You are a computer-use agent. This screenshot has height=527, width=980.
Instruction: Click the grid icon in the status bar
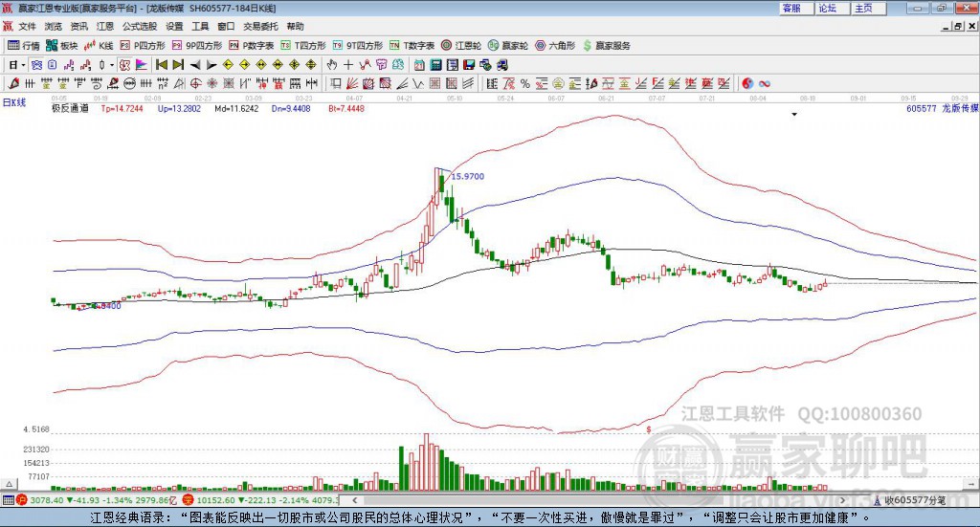click(8, 500)
